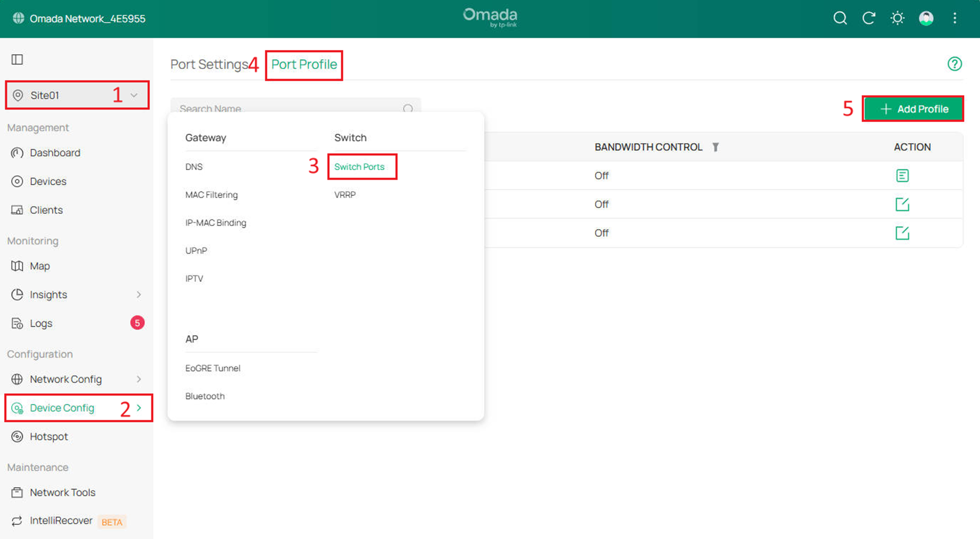This screenshot has width=980, height=539.
Task: Open IP-MAC Binding under Gateway
Action: 216,223
